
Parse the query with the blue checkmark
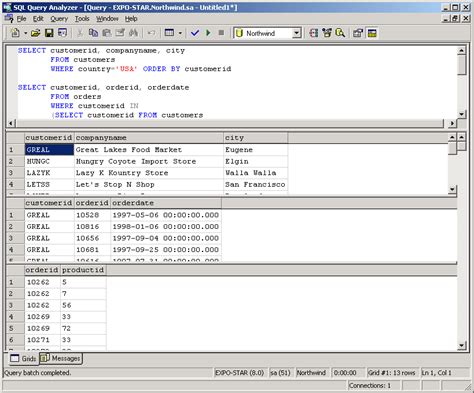[x=195, y=33]
